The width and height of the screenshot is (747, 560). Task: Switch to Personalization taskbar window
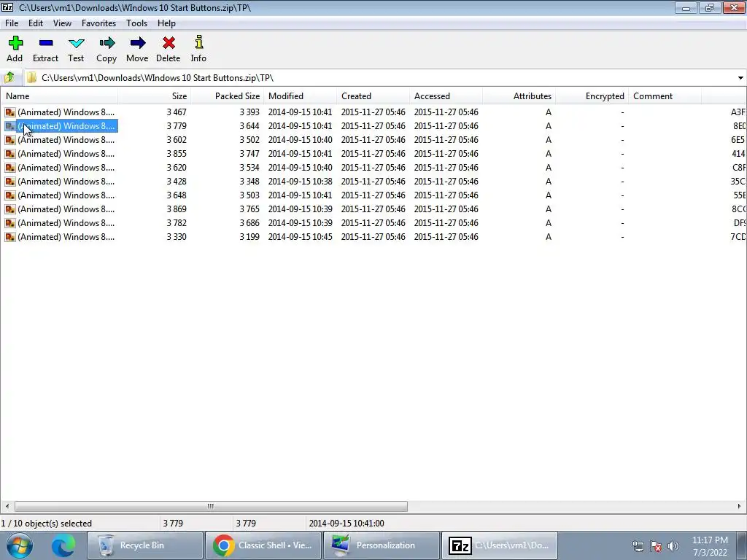click(x=381, y=545)
